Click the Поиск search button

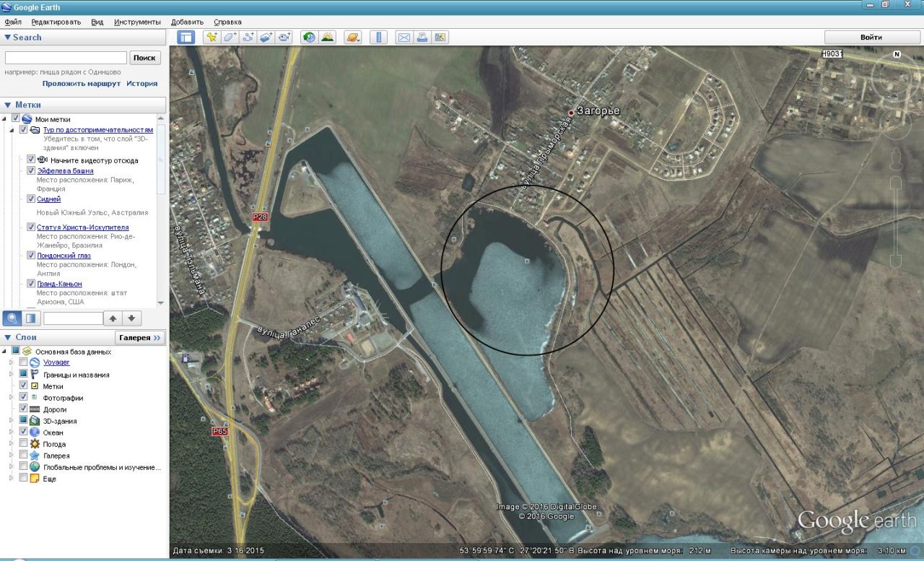[x=144, y=58]
